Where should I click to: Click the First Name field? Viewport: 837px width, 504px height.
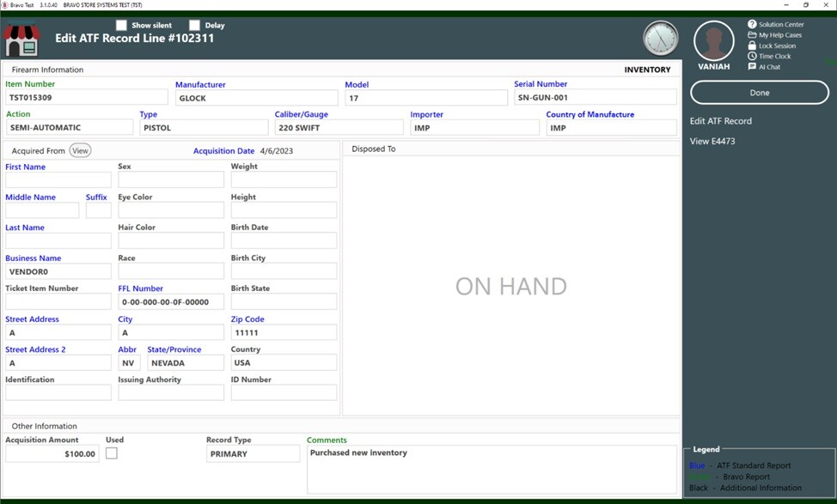[58, 179]
